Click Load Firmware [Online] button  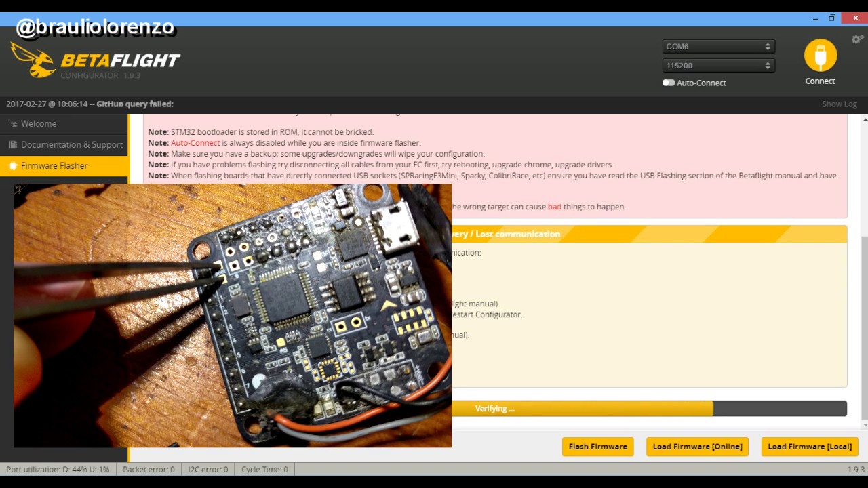pyautogui.click(x=697, y=447)
